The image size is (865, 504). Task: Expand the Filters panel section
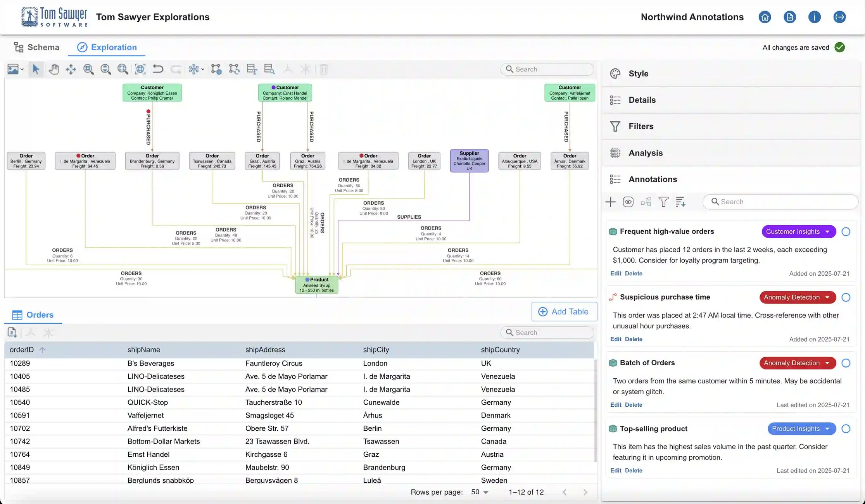point(641,126)
